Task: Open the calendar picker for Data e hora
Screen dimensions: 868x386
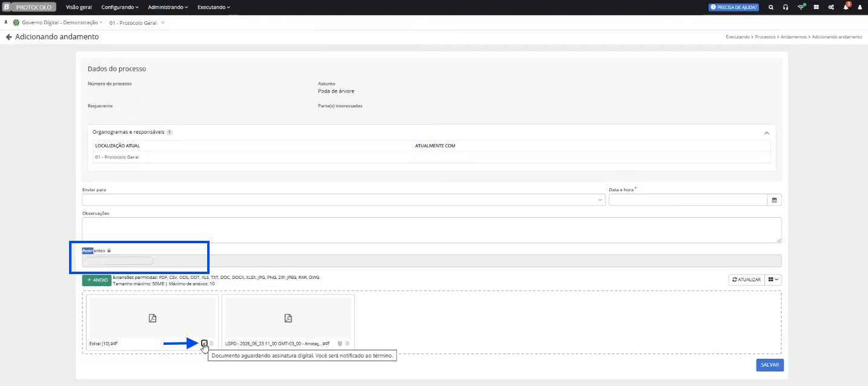Action: coord(774,200)
